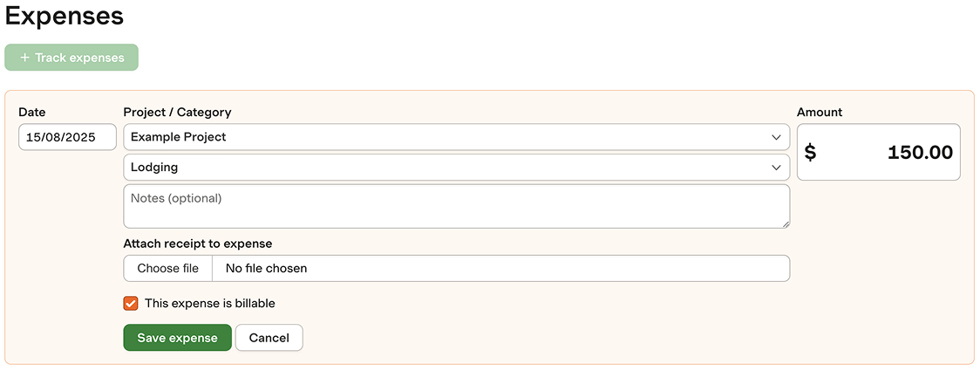Toggle the 'This expense is billable' label
This screenshot has width=980, height=371.
(x=209, y=304)
